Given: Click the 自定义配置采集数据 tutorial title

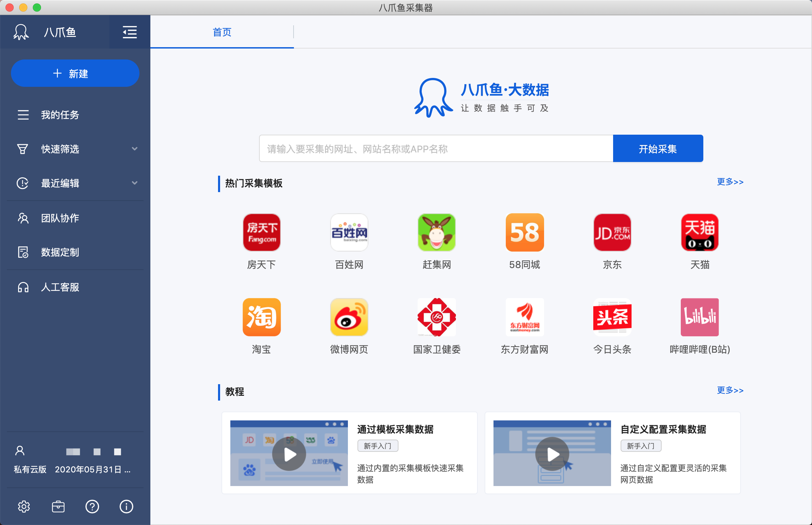Looking at the screenshot, I should pyautogui.click(x=663, y=429).
